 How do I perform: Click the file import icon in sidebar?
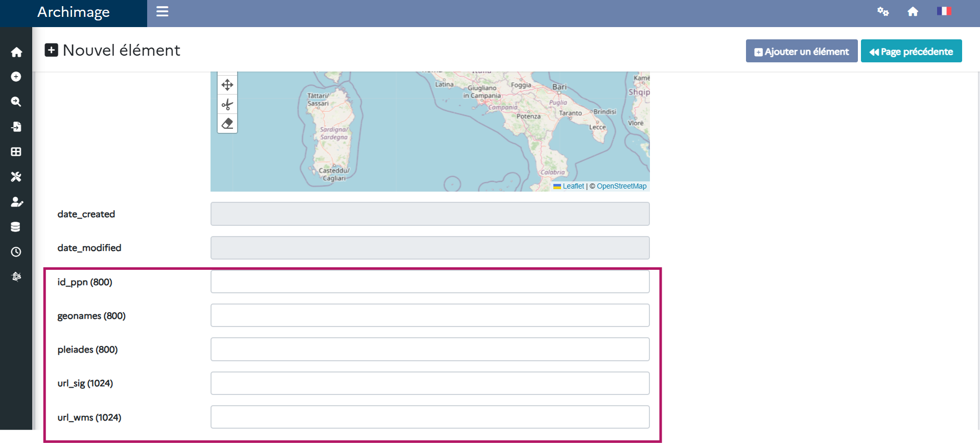click(16, 127)
